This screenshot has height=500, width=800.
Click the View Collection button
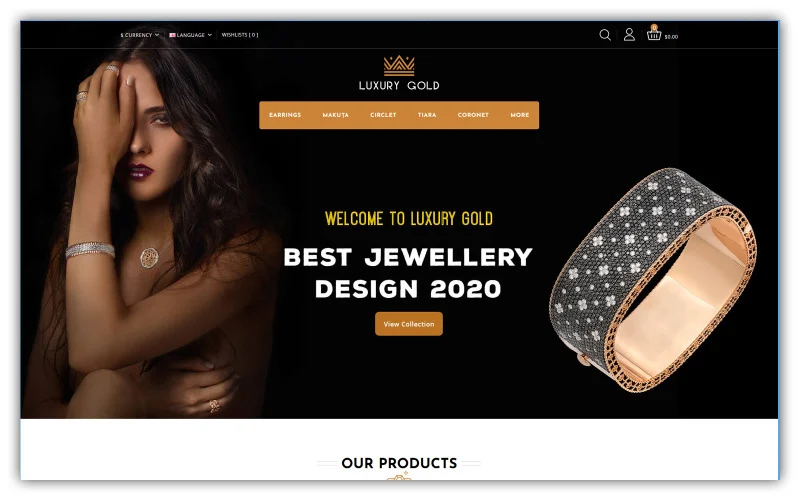(409, 324)
